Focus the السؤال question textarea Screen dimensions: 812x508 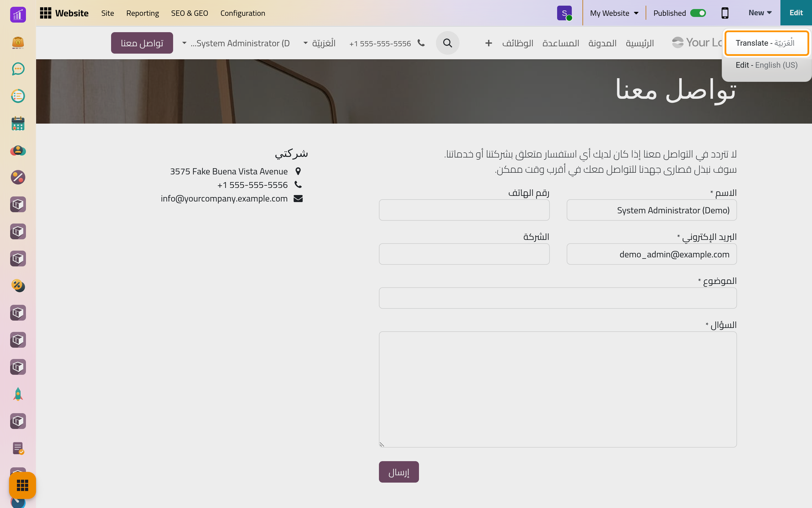tap(558, 389)
